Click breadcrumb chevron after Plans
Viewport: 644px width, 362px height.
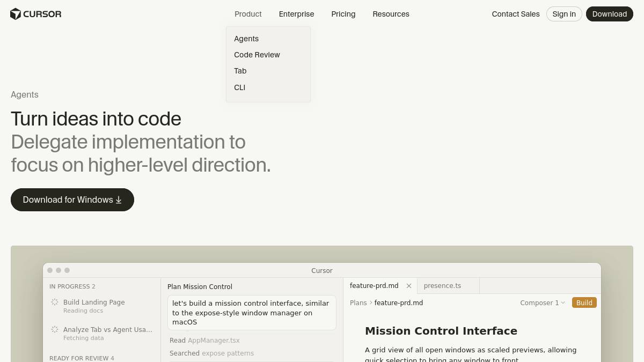click(371, 303)
